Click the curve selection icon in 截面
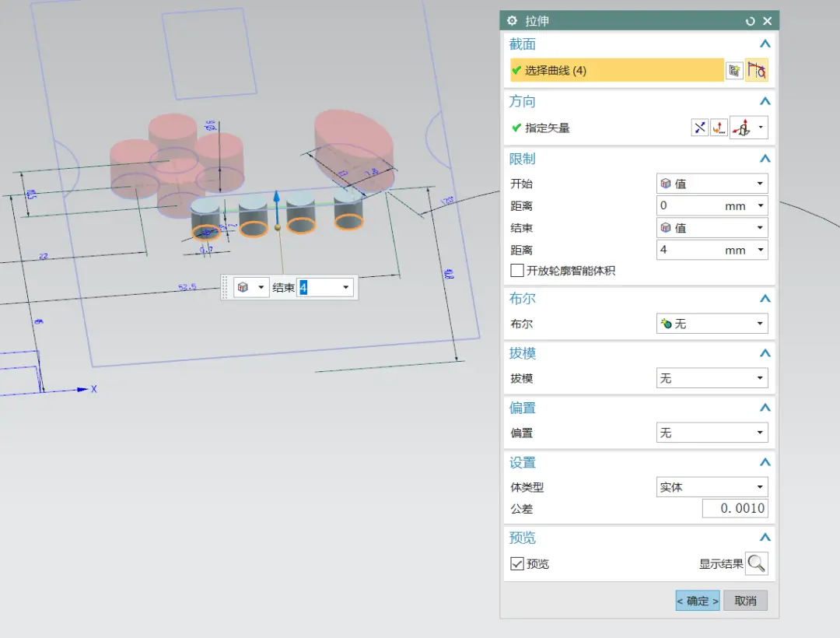840x638 pixels. pyautogui.click(x=757, y=70)
